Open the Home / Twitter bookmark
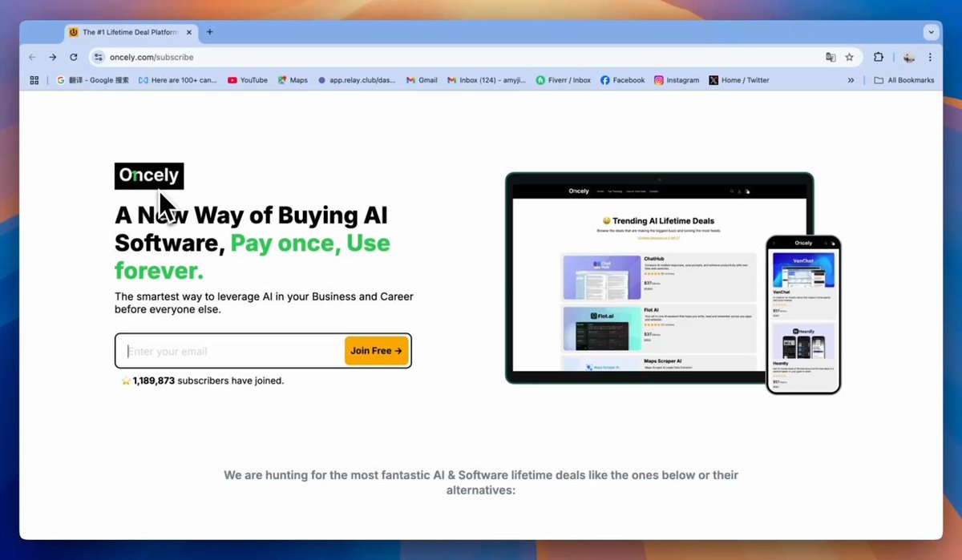This screenshot has height=560, width=962. click(739, 80)
